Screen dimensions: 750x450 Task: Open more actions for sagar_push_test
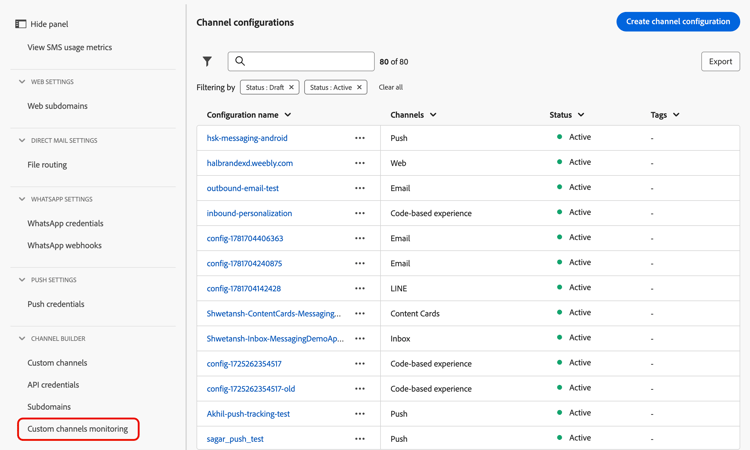point(360,439)
